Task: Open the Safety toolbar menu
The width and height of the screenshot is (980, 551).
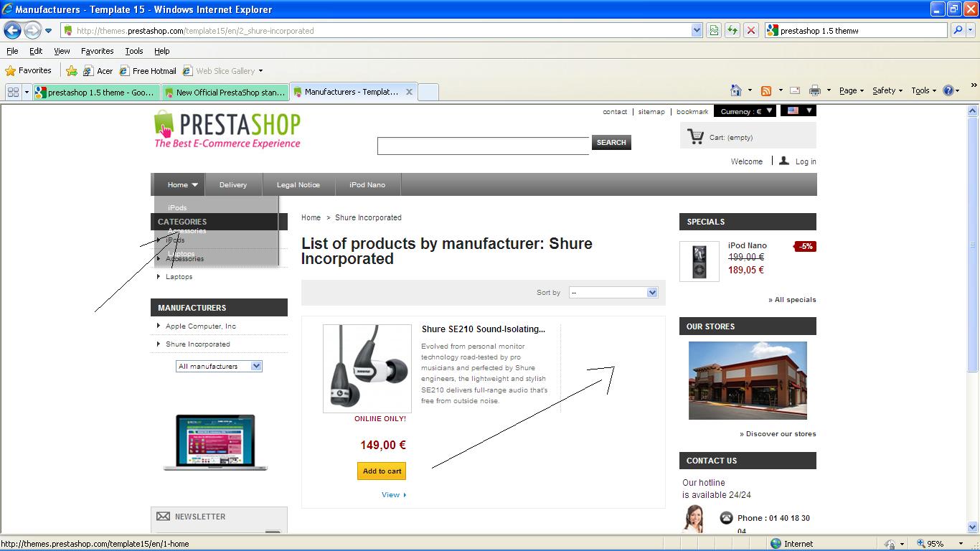Action: (887, 90)
